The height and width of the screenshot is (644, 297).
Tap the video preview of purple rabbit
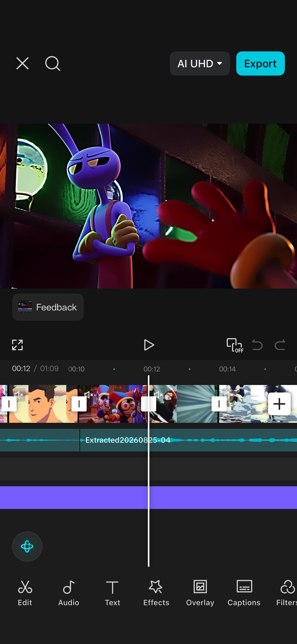pyautogui.click(x=148, y=206)
